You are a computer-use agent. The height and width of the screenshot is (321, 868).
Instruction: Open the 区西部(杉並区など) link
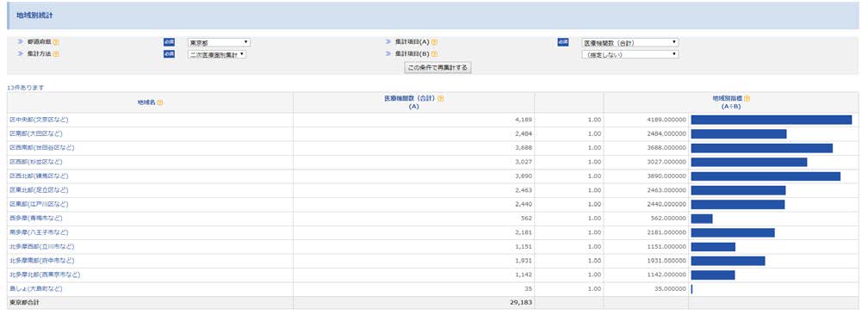click(x=36, y=162)
